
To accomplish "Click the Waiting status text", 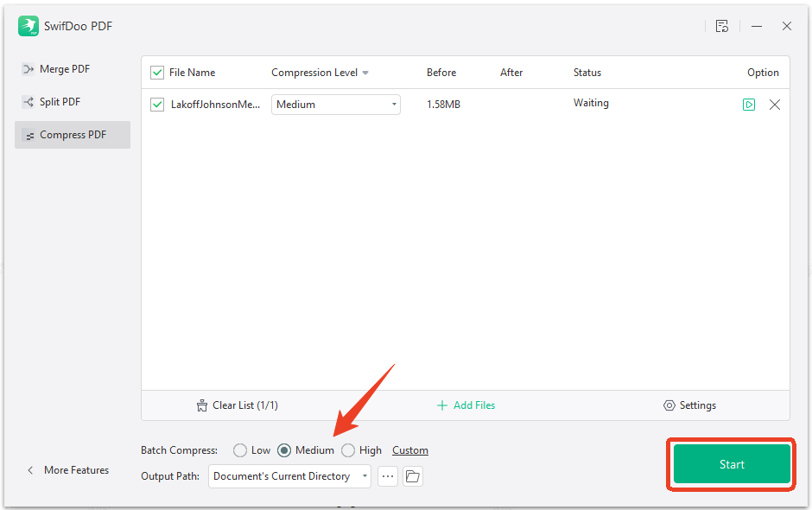I will (591, 103).
